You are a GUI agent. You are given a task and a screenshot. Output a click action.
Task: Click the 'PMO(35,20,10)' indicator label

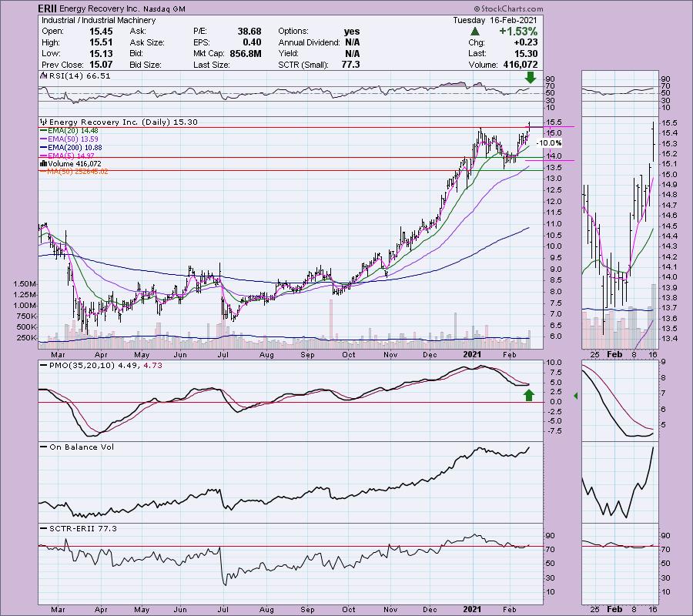coord(82,366)
